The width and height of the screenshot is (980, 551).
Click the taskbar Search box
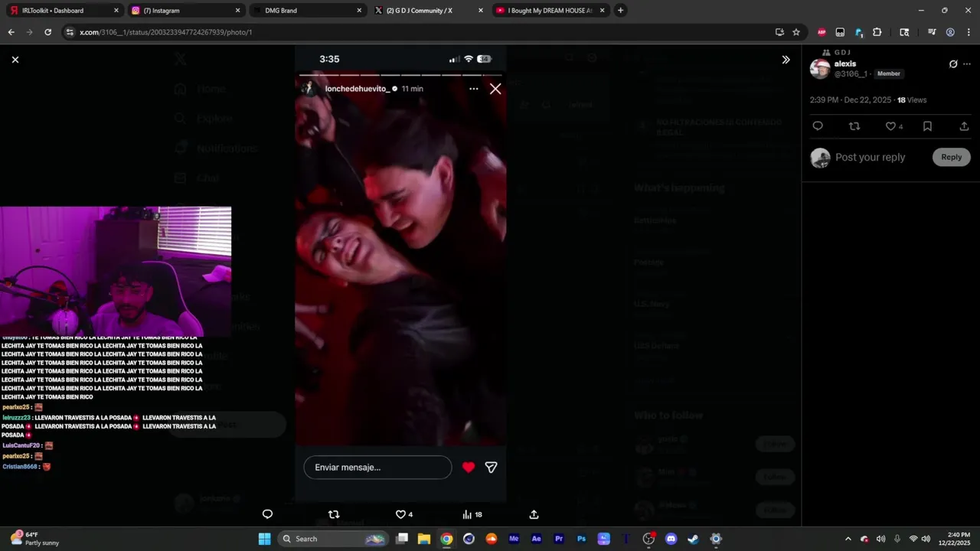(333, 539)
